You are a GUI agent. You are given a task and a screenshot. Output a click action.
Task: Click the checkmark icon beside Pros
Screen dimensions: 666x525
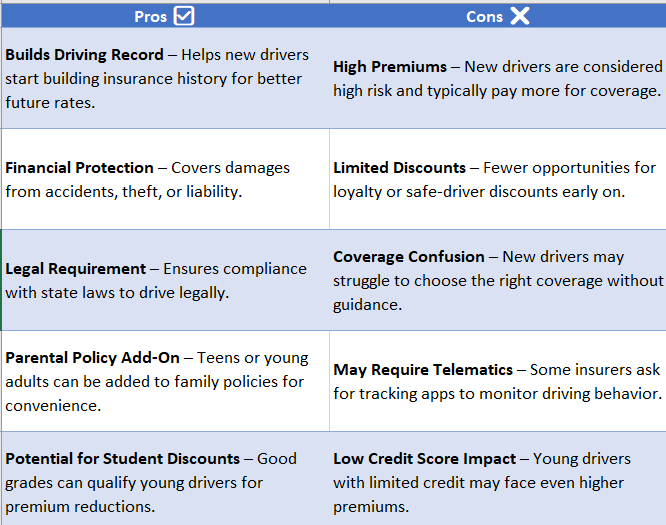[184, 16]
